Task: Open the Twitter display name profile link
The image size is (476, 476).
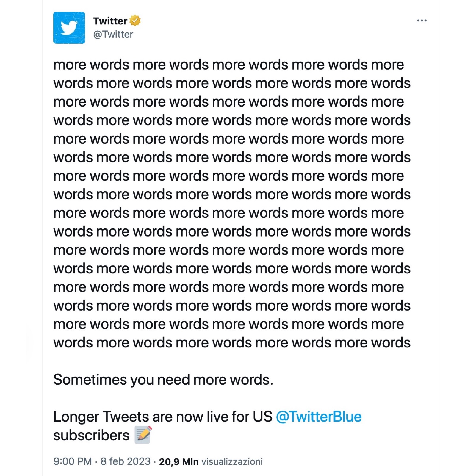Action: (x=110, y=21)
